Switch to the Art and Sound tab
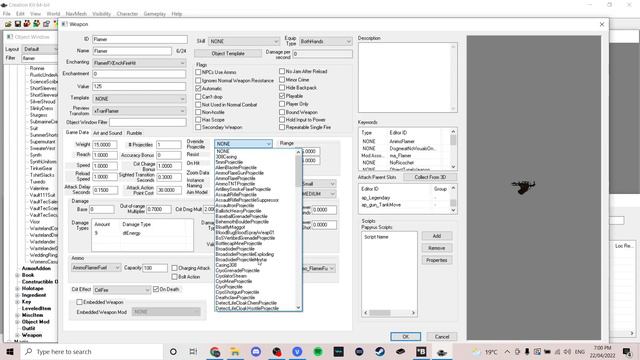640x360 pixels. tap(107, 133)
